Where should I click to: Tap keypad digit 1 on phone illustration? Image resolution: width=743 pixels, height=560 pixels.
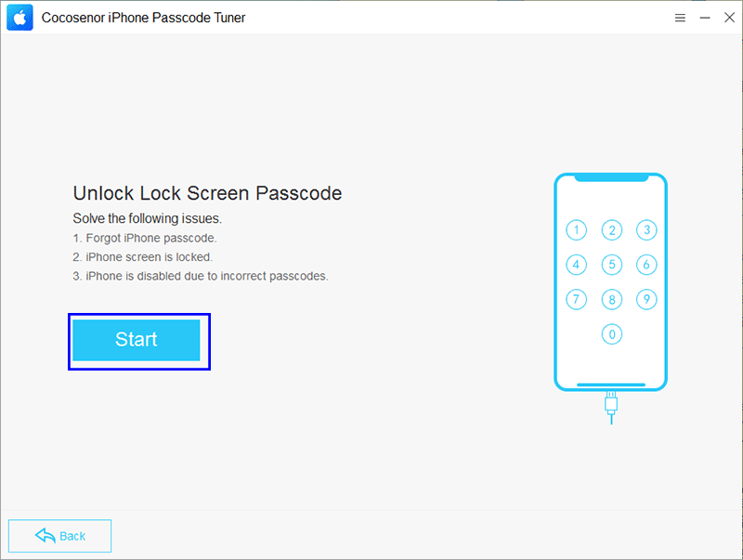(x=576, y=230)
